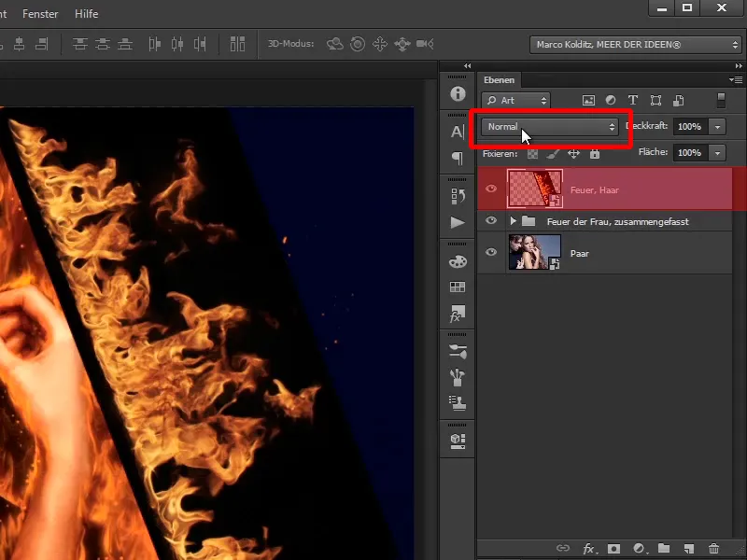Image resolution: width=747 pixels, height=560 pixels.
Task: Open the Color palette panel icon
Action: 458,261
